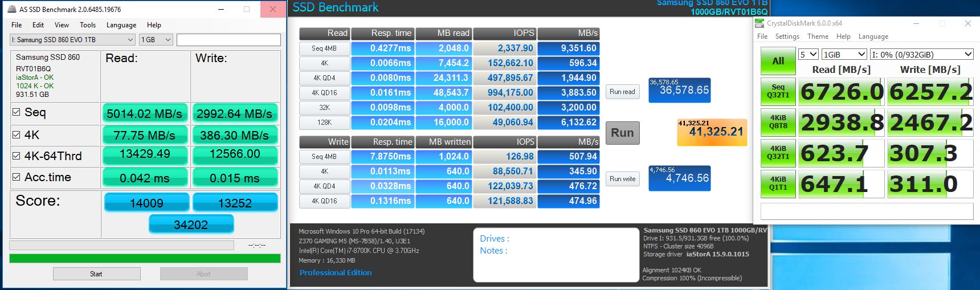Click the Seq read 5014.02 MB/s value
This screenshot has height=290, width=980.
pyautogui.click(x=145, y=113)
